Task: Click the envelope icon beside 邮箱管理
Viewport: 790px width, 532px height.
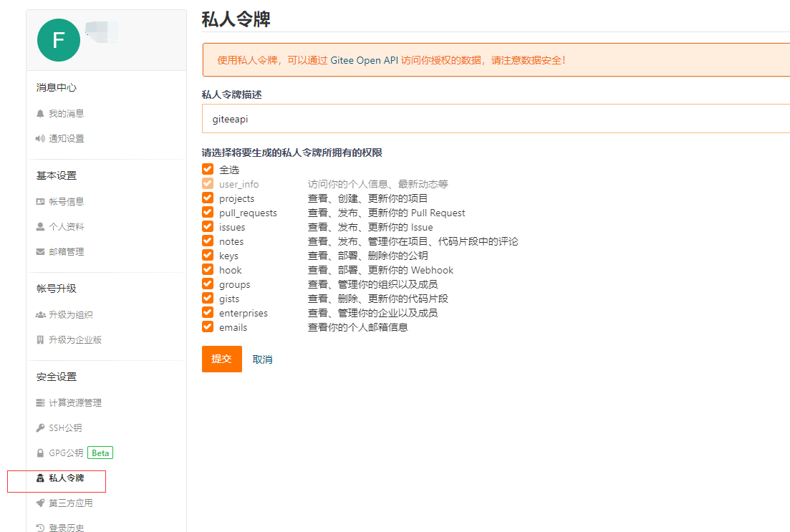Action: 41,251
